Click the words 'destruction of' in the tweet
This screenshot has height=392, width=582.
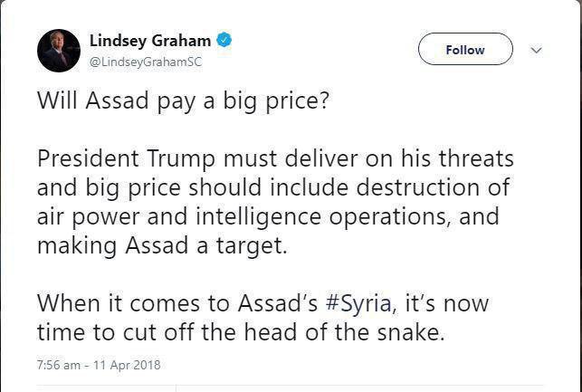[x=442, y=188]
